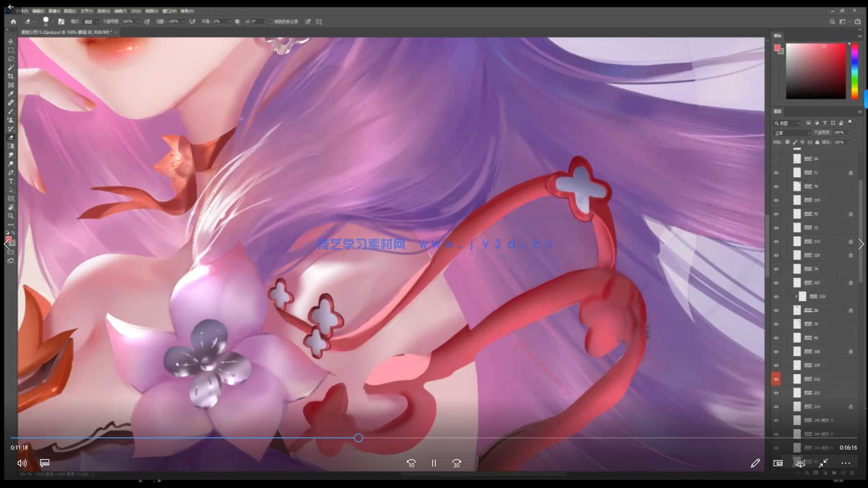Open the layer filter 类型 dropdown

pos(788,123)
